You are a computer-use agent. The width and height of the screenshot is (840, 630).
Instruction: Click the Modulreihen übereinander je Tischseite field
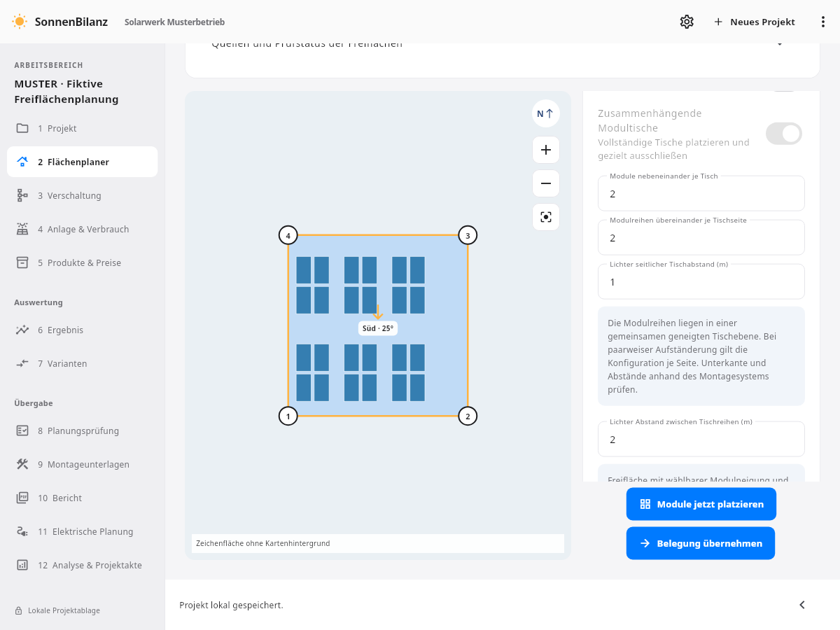pyautogui.click(x=701, y=237)
